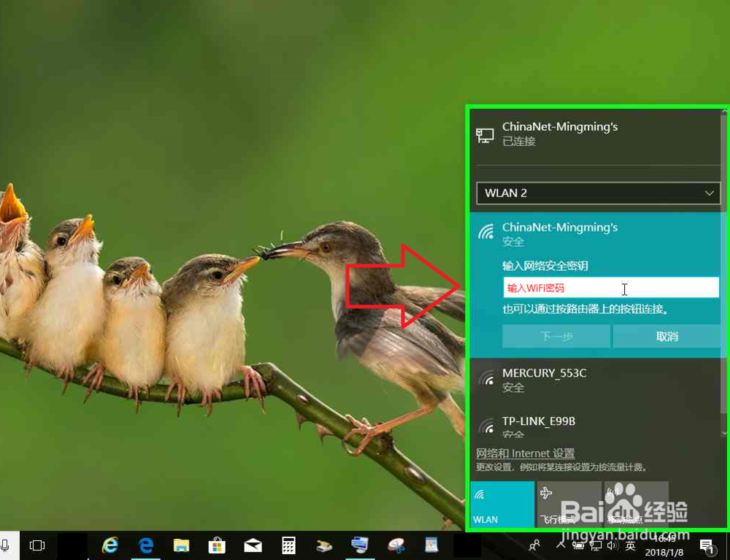
Task: Click the wired network monitor icon
Action: (485, 136)
